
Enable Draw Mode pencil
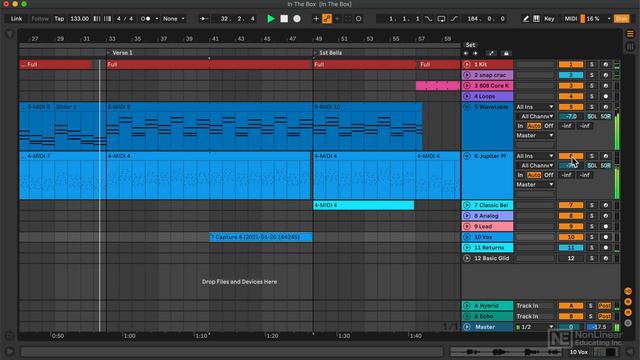tap(526, 19)
